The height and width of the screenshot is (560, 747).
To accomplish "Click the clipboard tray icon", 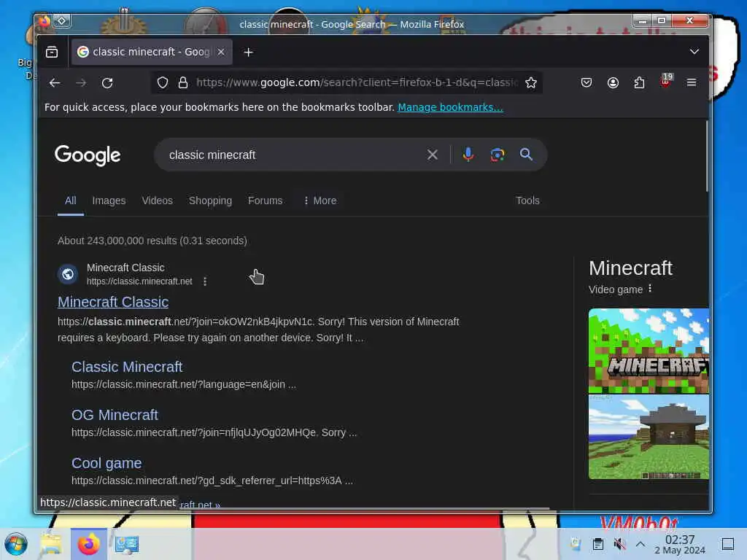I will (598, 544).
